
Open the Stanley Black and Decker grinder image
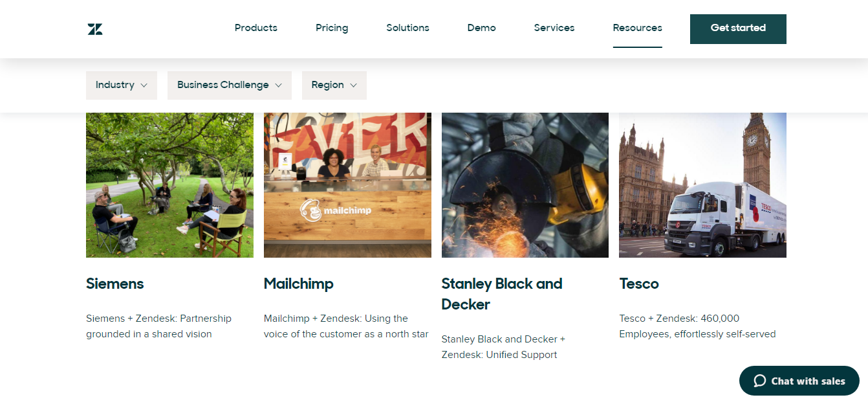point(525,185)
